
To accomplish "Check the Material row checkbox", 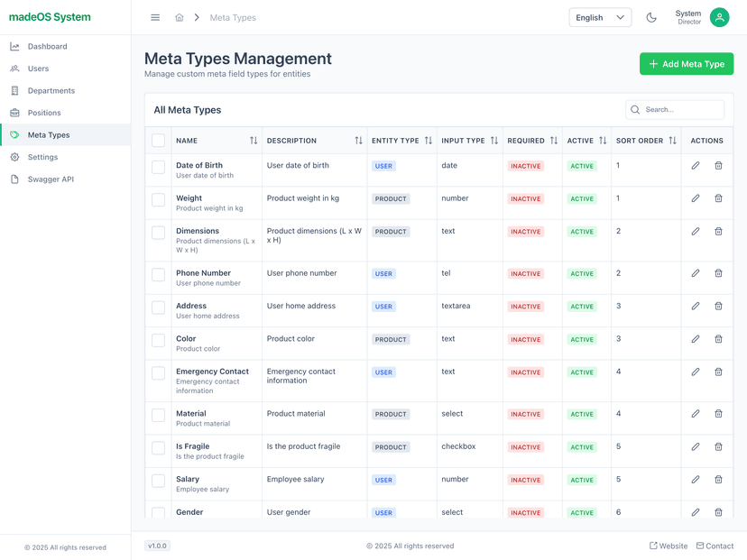I will point(158,415).
